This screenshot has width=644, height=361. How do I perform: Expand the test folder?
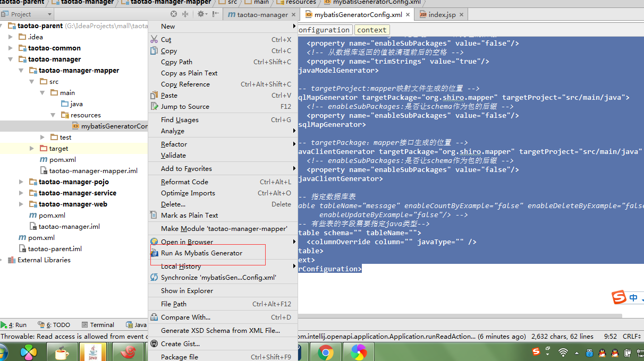coord(43,137)
